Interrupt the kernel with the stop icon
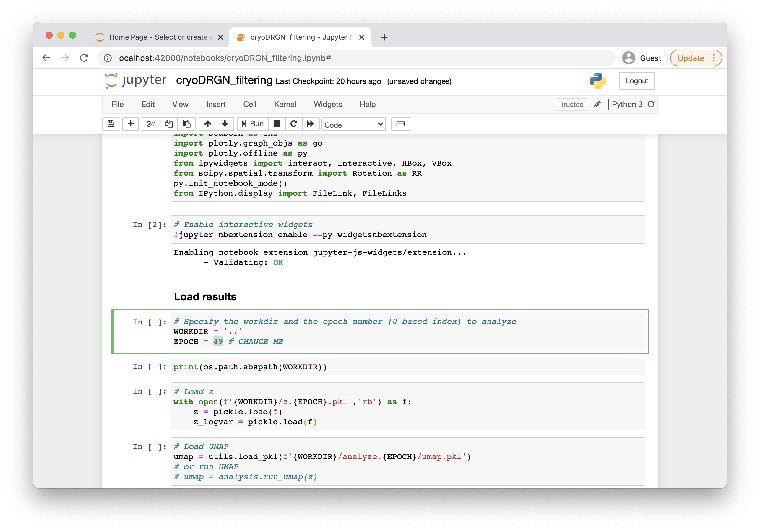 coord(277,124)
